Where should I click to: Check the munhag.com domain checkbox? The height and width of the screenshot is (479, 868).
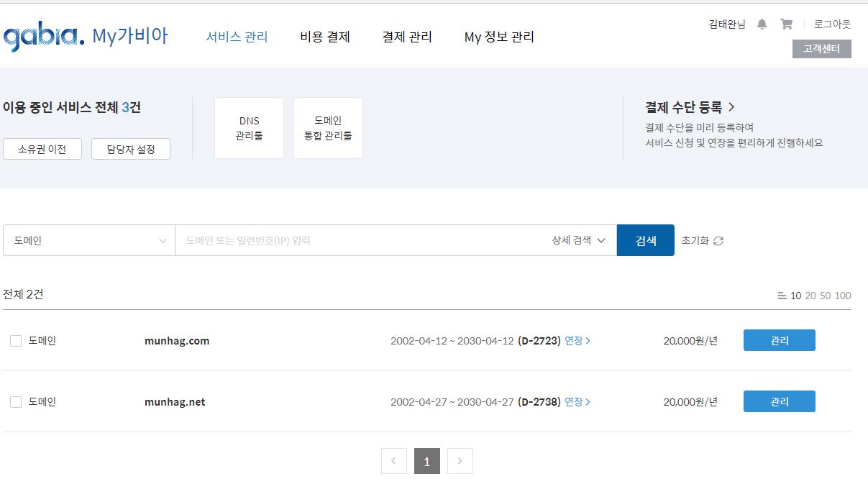pos(16,341)
